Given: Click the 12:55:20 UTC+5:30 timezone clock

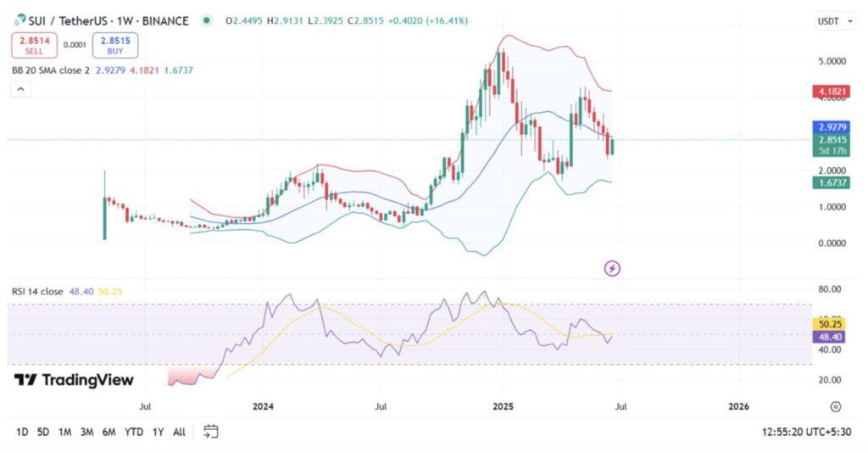Looking at the screenshot, I should 806,432.
